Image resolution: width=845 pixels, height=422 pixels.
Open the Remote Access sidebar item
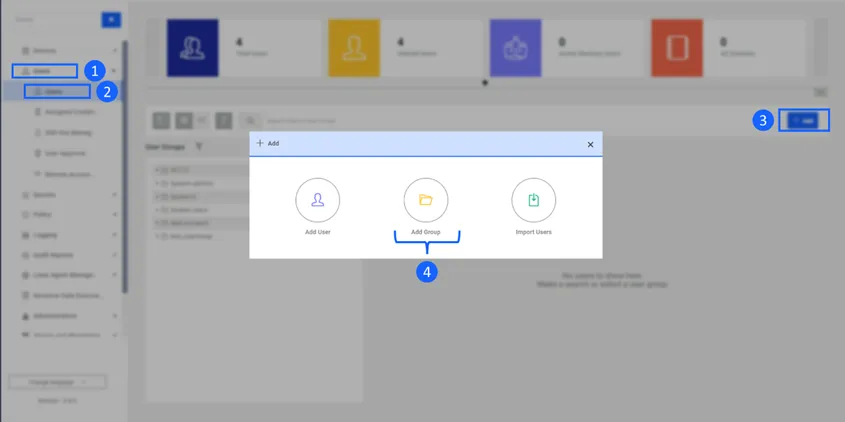(65, 174)
